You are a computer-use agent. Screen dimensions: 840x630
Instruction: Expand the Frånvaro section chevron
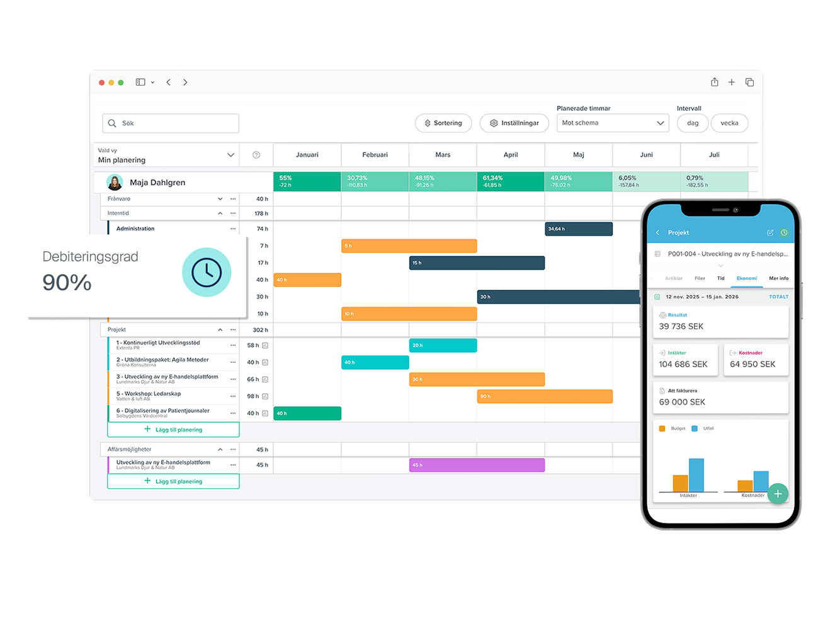point(220,199)
